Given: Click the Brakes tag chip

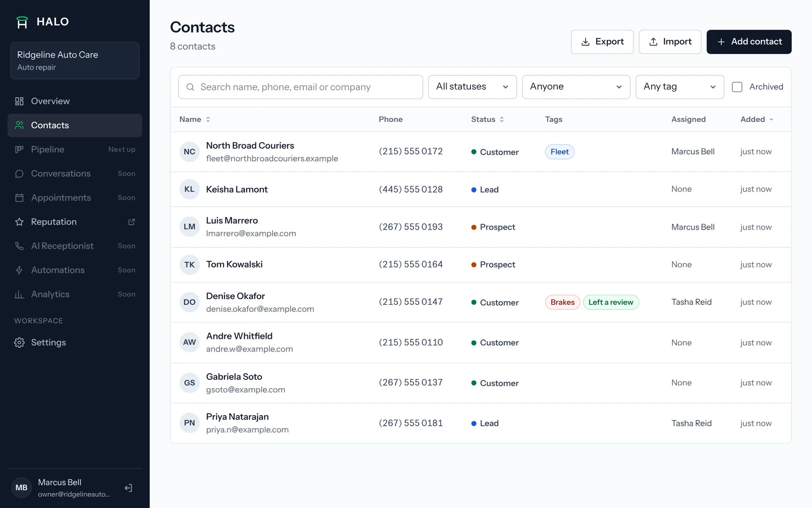Looking at the screenshot, I should [x=562, y=302].
